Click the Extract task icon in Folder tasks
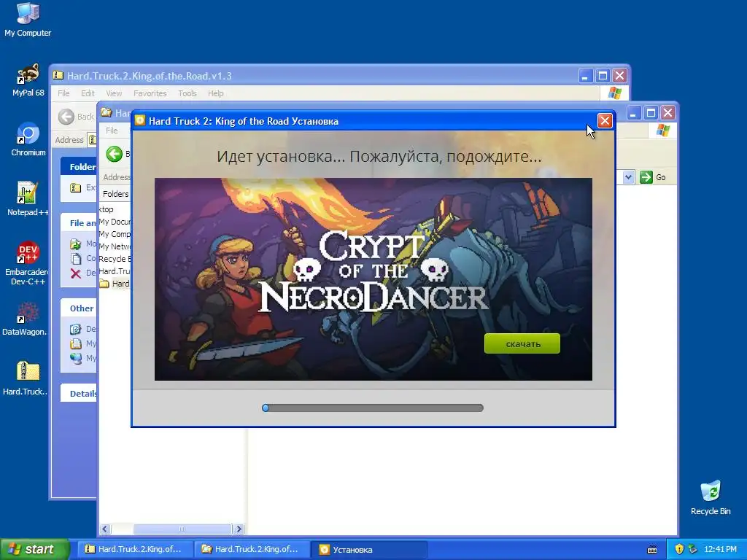Image resolution: width=747 pixels, height=560 pixels. click(x=76, y=187)
